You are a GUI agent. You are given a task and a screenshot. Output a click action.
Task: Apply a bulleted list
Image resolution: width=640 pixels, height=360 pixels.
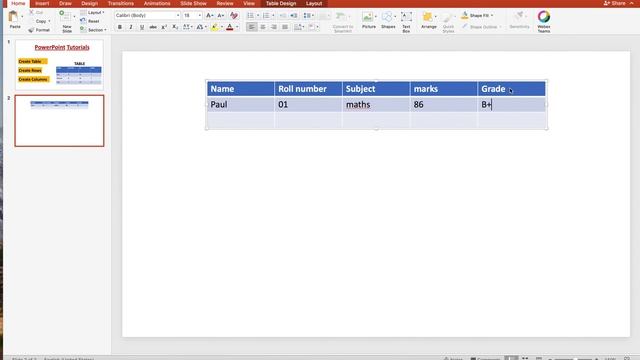[x=251, y=16]
